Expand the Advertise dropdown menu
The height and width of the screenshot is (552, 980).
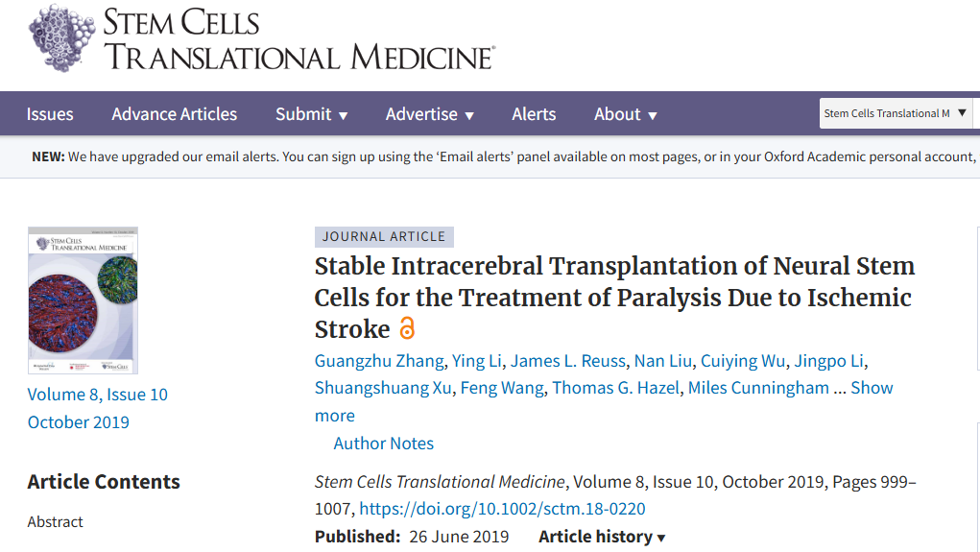click(x=429, y=114)
